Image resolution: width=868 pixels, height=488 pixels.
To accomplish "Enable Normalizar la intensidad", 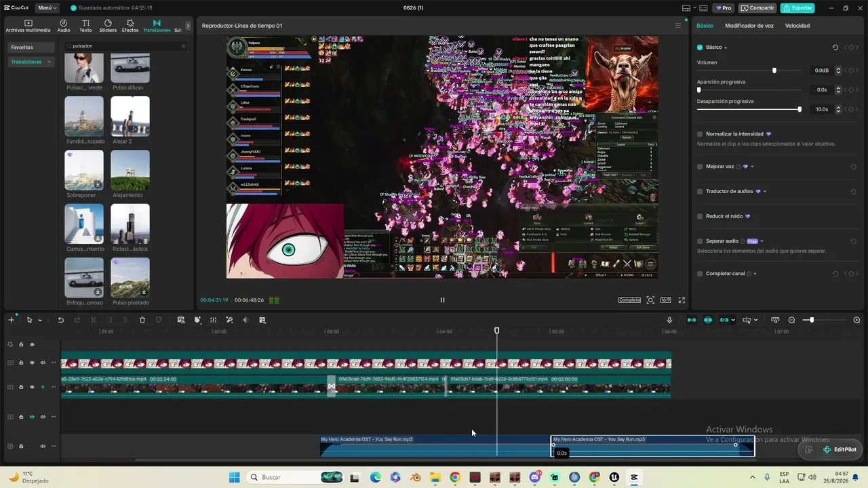I will (x=700, y=134).
